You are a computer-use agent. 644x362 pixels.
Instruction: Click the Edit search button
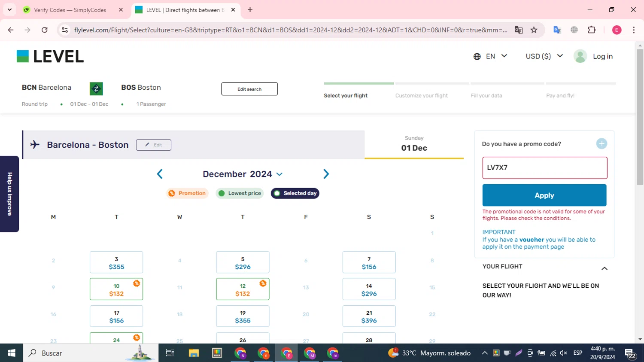click(249, 89)
